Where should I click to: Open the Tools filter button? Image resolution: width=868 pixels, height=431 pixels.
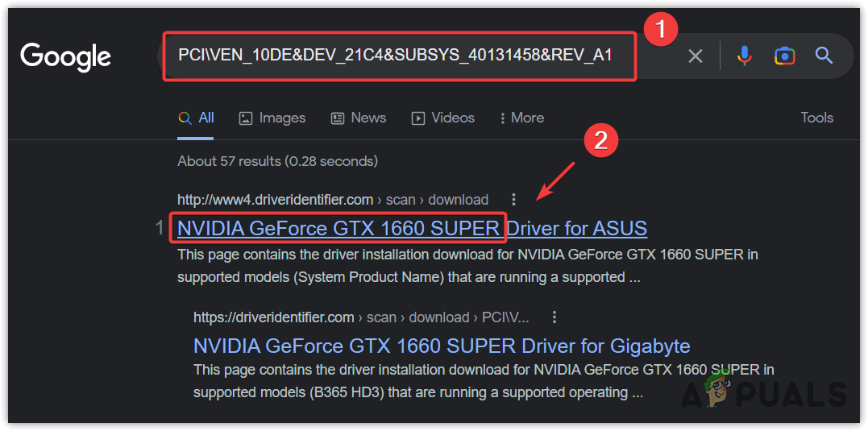[816, 118]
